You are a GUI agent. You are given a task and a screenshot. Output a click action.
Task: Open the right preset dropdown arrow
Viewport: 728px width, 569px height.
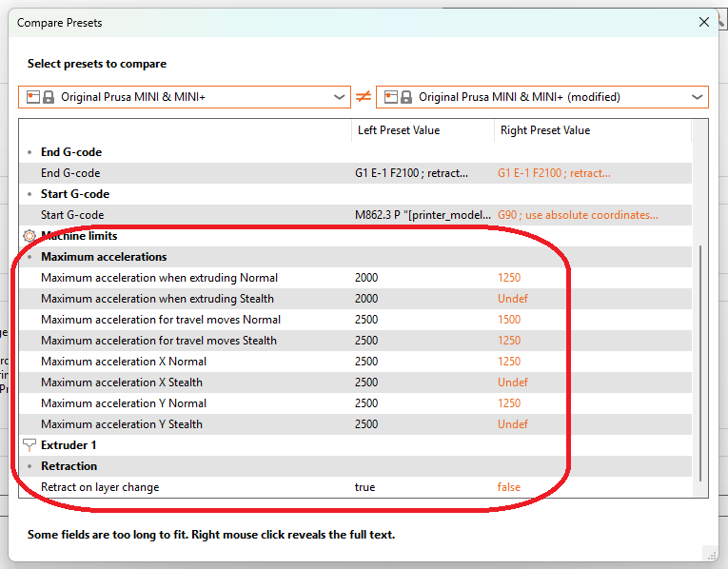(698, 97)
